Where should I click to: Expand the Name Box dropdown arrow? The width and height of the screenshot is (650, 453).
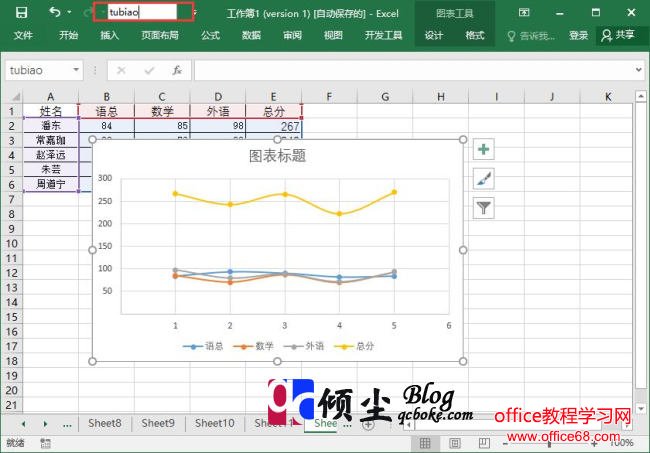[76, 70]
